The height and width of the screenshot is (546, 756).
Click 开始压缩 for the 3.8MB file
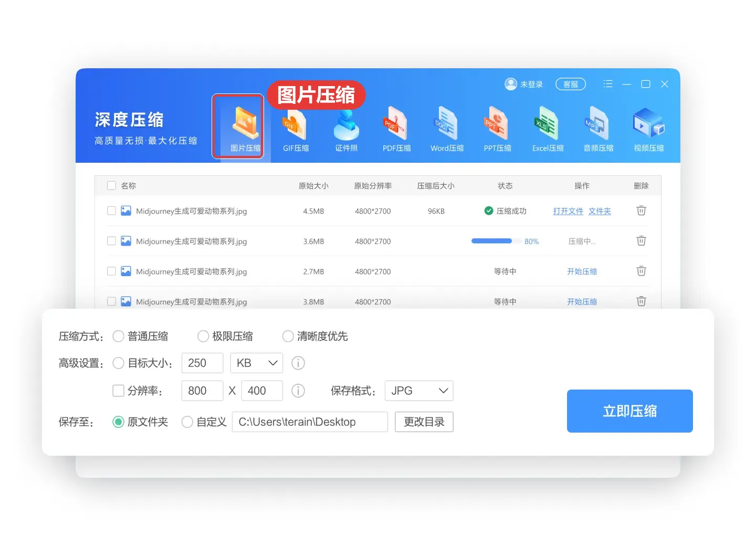point(582,302)
